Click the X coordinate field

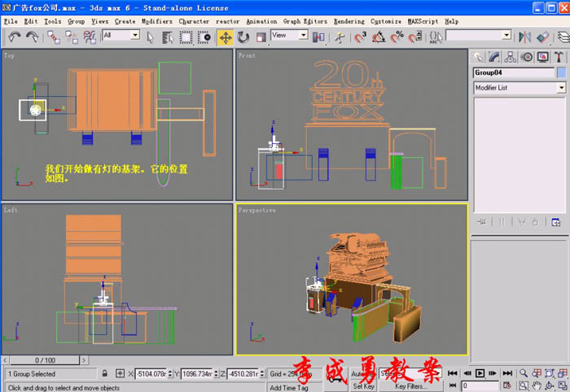(151, 373)
